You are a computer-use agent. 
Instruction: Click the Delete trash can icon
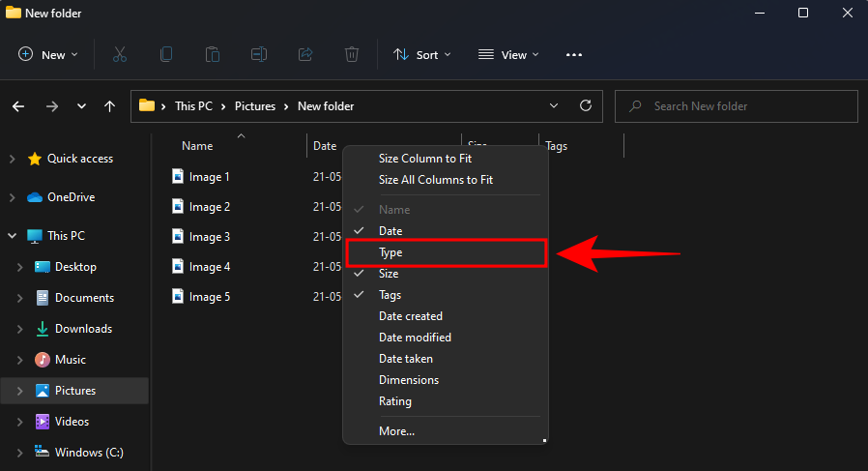pos(353,55)
